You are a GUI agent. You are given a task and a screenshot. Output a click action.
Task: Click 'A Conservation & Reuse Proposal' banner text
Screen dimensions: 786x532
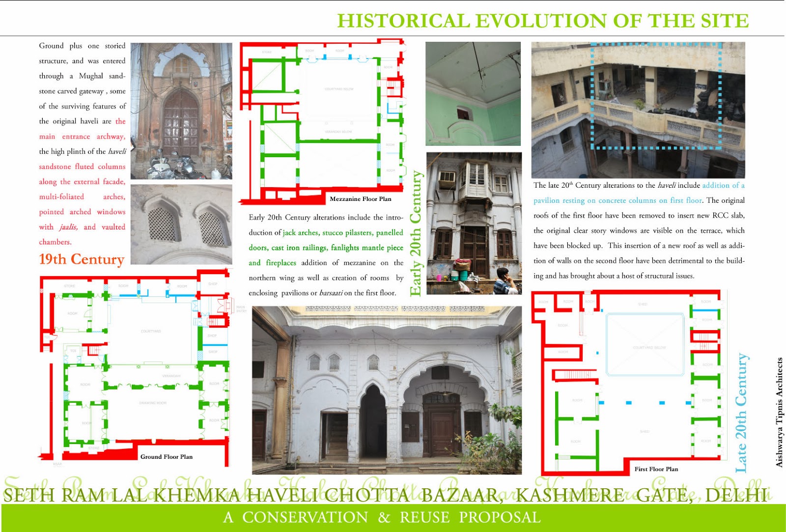click(x=382, y=517)
